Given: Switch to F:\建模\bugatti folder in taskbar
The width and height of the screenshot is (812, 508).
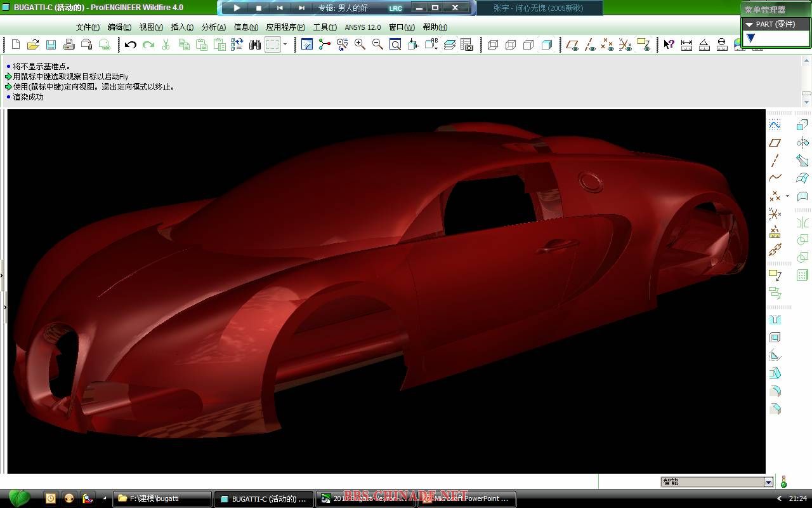Looking at the screenshot, I should (162, 499).
